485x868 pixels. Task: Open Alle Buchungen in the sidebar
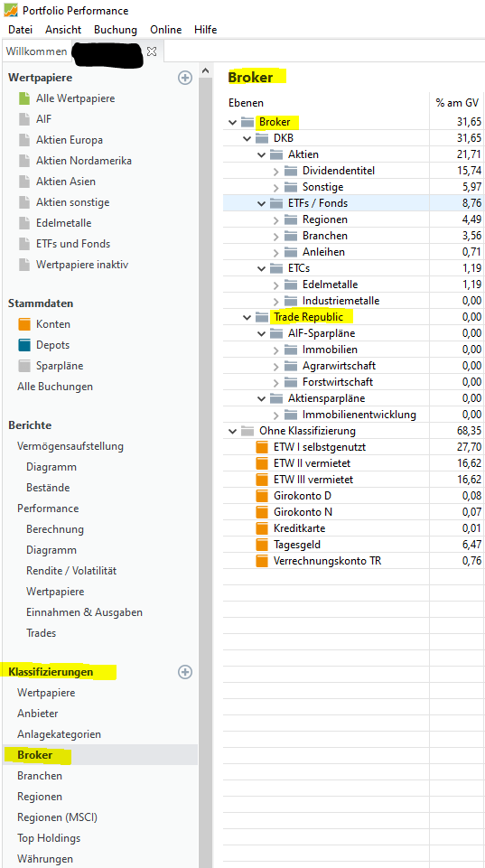[55, 387]
